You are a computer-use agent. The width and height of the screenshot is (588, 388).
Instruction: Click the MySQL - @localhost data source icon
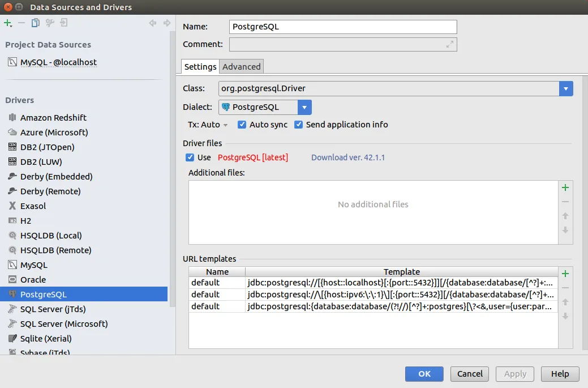12,62
